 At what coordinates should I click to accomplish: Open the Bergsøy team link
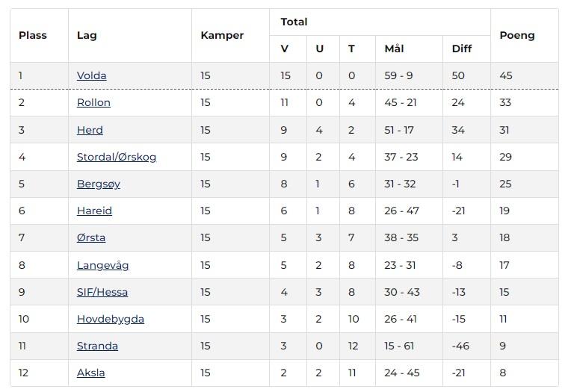click(x=99, y=184)
